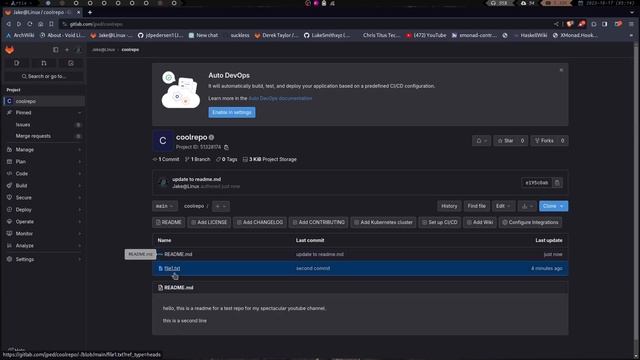The width and height of the screenshot is (640, 360).
Task: Open the sidebar Merge requests icon button
Action: [44, 63]
